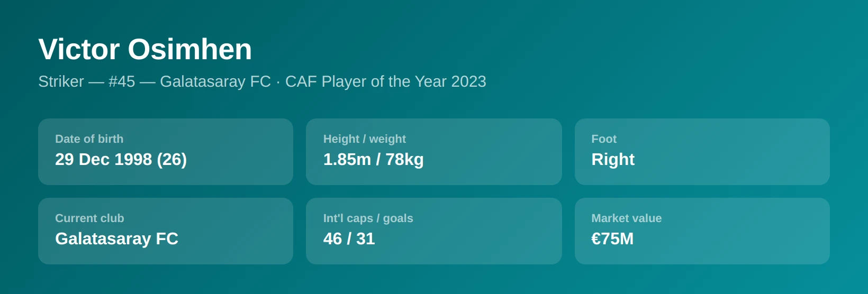Select the Market value label
Screen dimensions: 868x294
[627, 218]
